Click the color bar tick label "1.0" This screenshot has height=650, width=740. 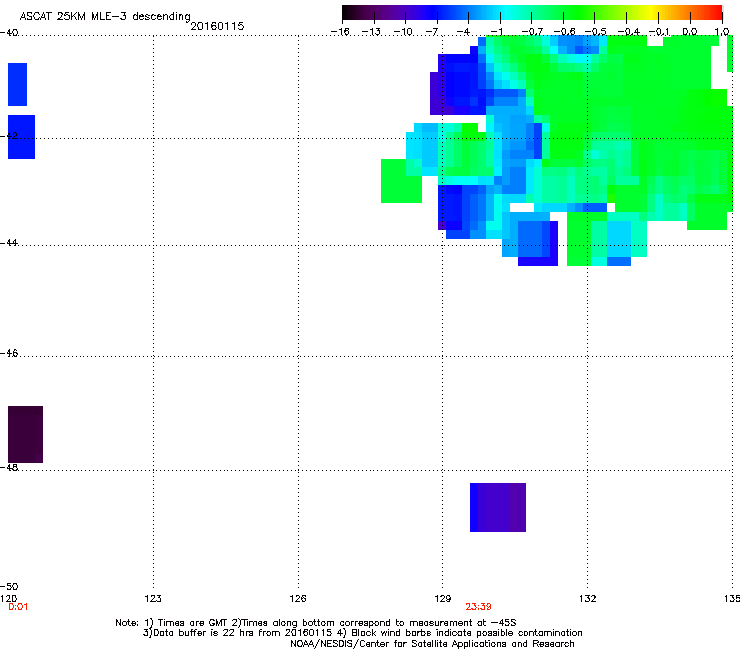tap(722, 32)
